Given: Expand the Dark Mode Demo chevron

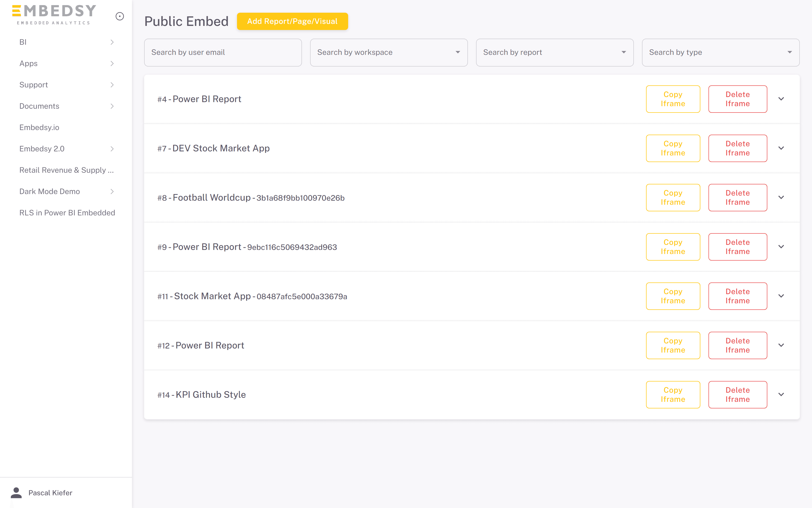Looking at the screenshot, I should [x=112, y=192].
